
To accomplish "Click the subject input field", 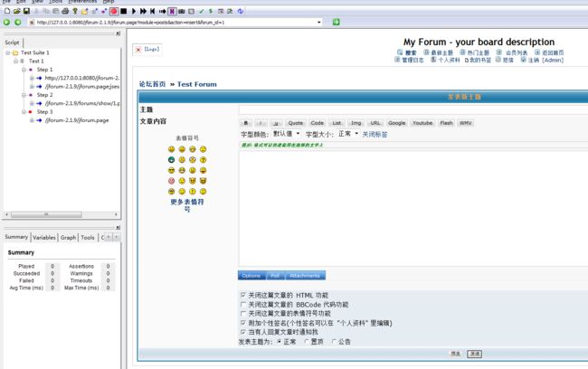I will (413, 109).
